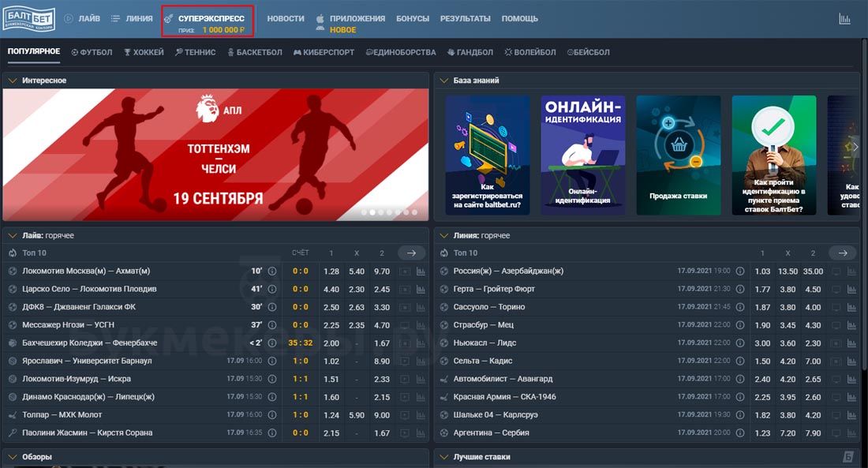Switch to the Хоккей sport tab
868x468 pixels.
[144, 53]
